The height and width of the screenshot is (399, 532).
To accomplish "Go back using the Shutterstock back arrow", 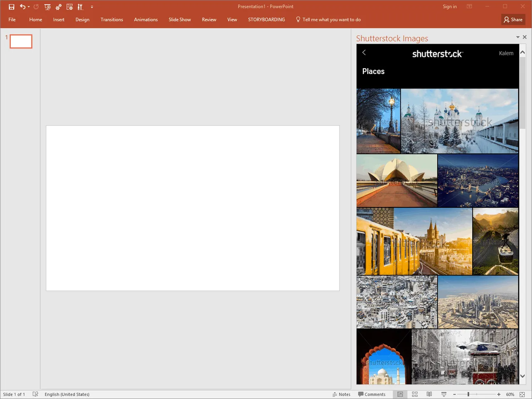I will coord(364,53).
